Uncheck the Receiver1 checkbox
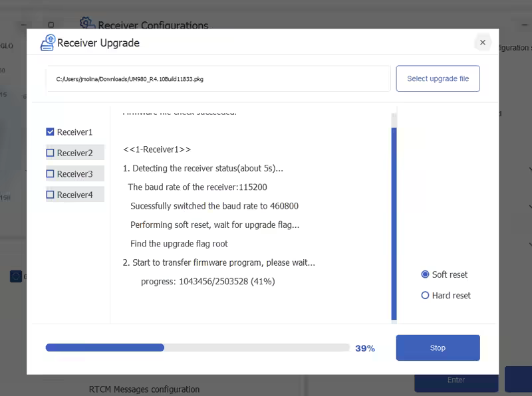Viewport: 532px width, 396px height. coord(51,132)
